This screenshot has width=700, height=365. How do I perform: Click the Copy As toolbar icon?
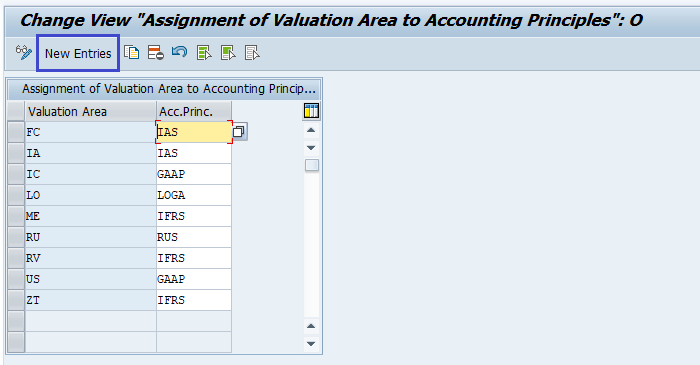[x=132, y=53]
